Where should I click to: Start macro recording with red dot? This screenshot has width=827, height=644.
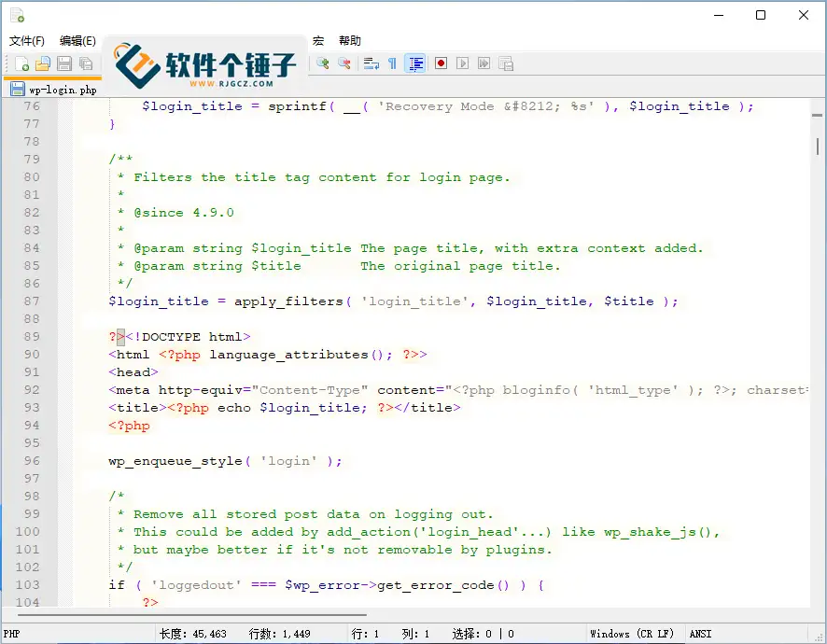click(x=441, y=63)
